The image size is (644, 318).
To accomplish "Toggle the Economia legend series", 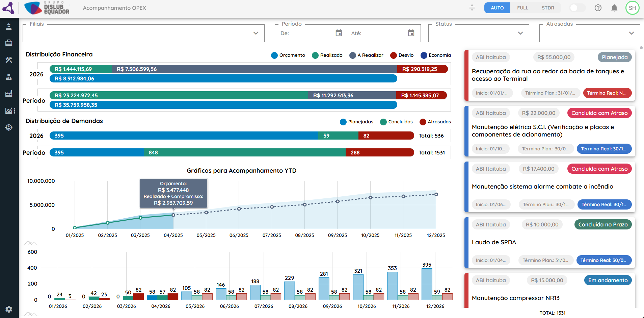I will [x=436, y=55].
